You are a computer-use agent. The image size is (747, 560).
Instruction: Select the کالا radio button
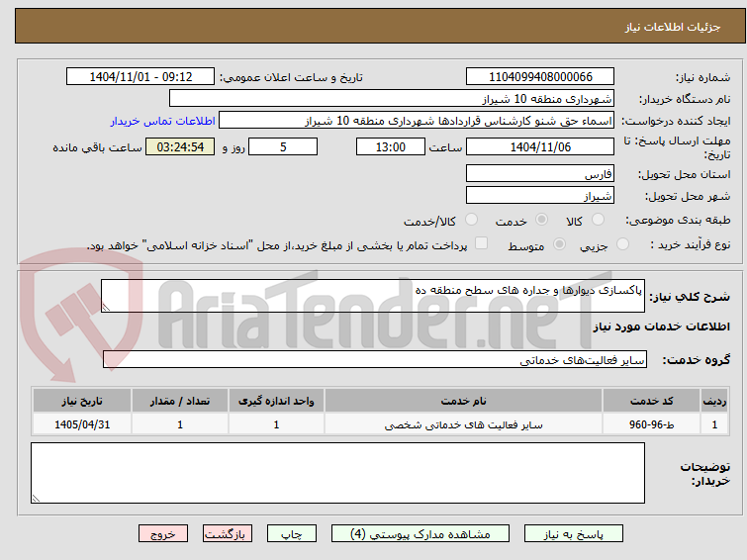pos(598,220)
